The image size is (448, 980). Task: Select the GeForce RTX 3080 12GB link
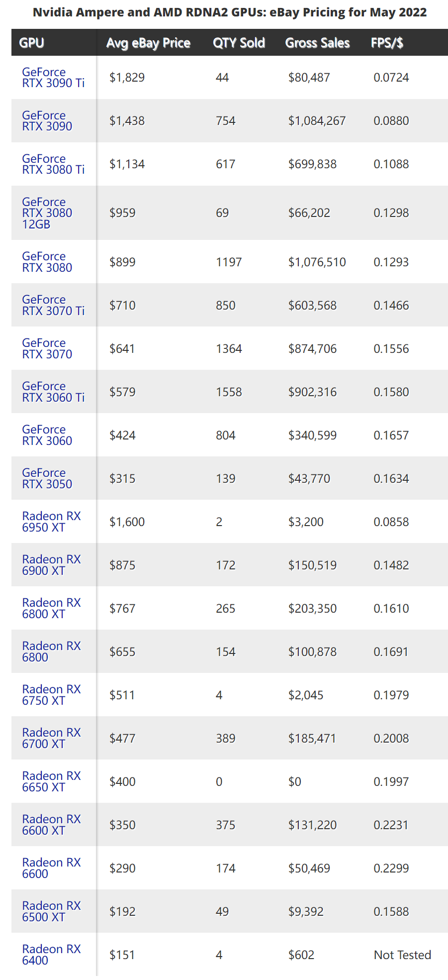pyautogui.click(x=47, y=213)
